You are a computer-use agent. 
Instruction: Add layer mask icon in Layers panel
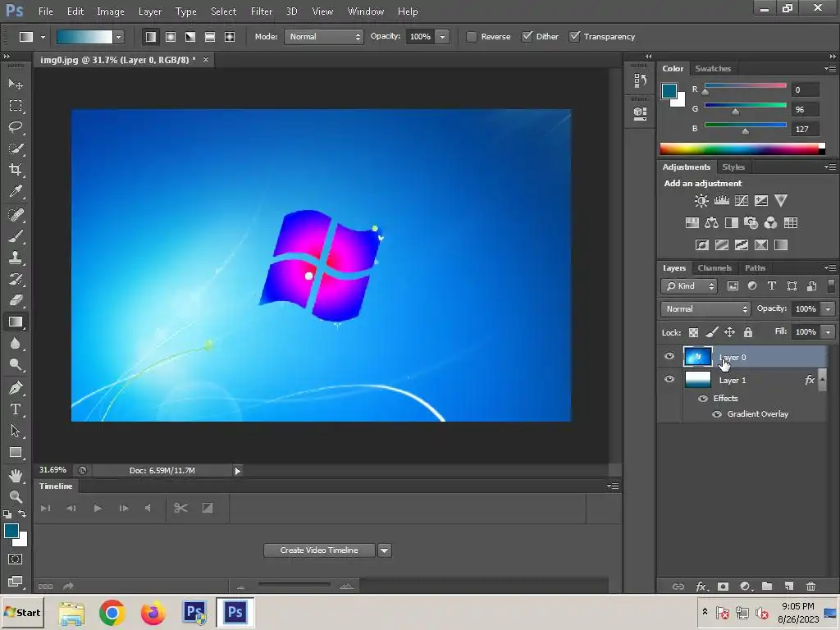(724, 587)
